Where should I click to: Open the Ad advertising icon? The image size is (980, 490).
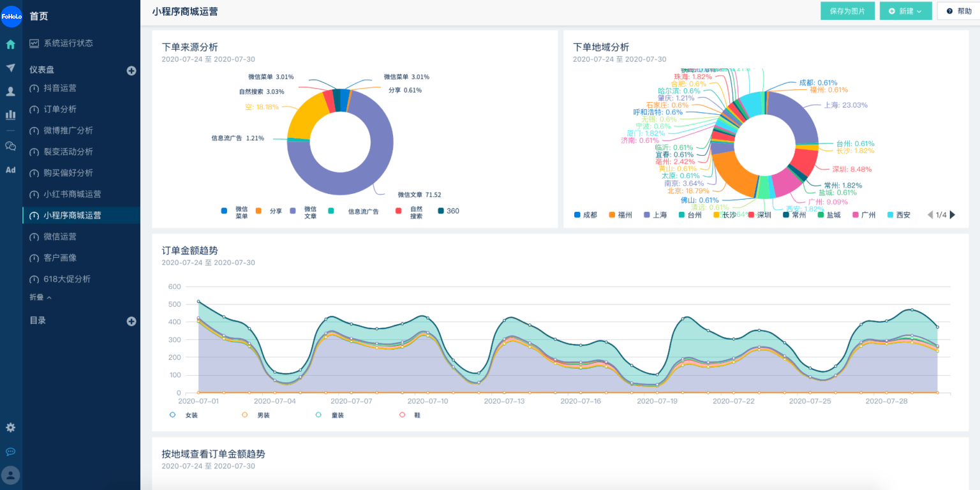11,170
